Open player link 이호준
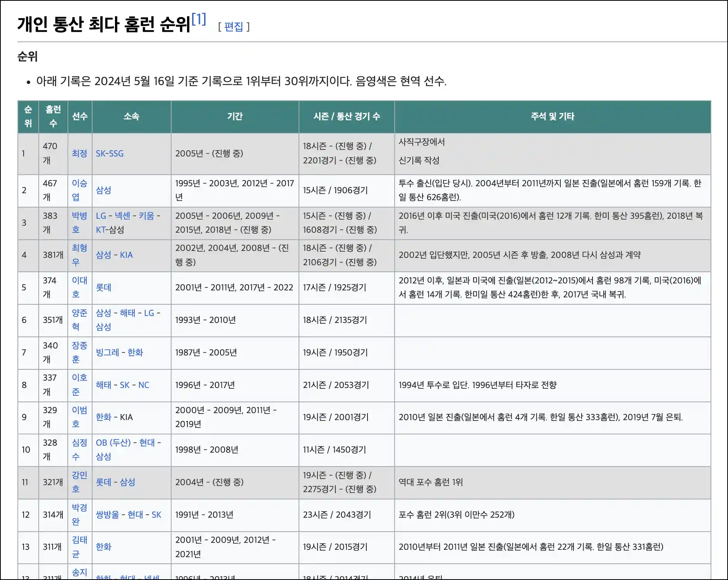Image resolution: width=728 pixels, height=580 pixels. pyautogui.click(x=79, y=385)
